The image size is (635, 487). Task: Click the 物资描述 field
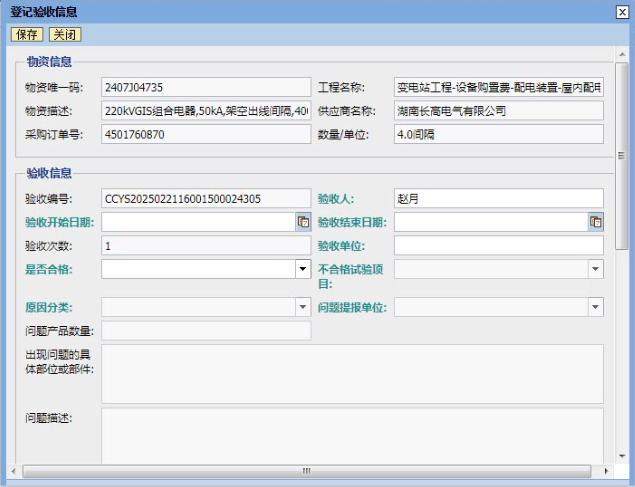pyautogui.click(x=206, y=110)
